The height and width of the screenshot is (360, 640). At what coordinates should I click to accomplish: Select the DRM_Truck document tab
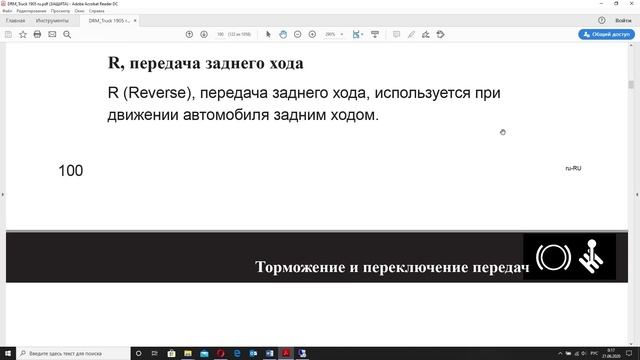point(109,20)
